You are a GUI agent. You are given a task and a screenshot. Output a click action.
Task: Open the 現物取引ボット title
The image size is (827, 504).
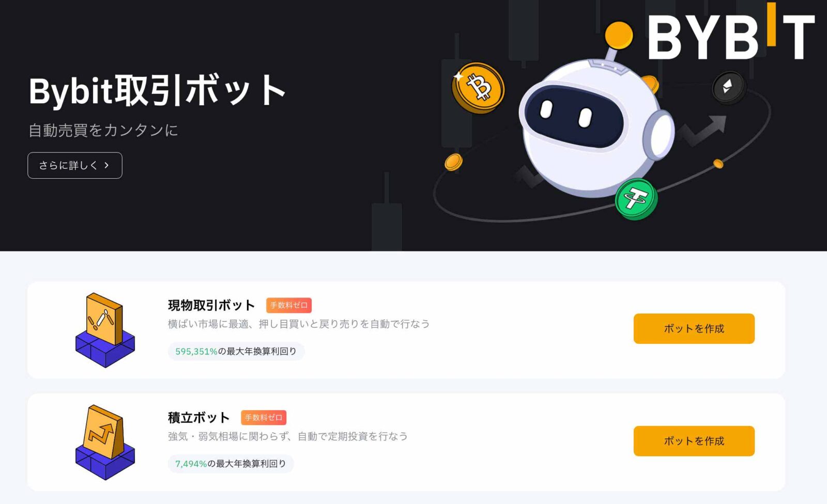tap(211, 305)
